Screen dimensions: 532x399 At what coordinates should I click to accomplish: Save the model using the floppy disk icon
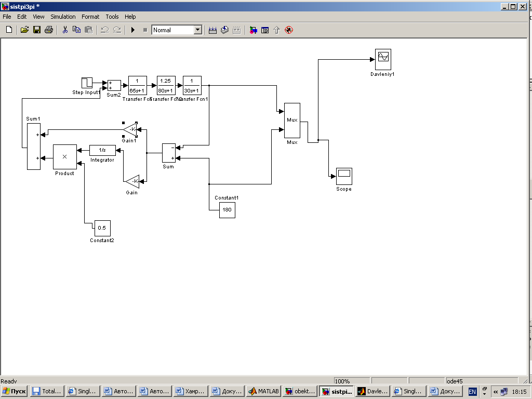click(37, 30)
